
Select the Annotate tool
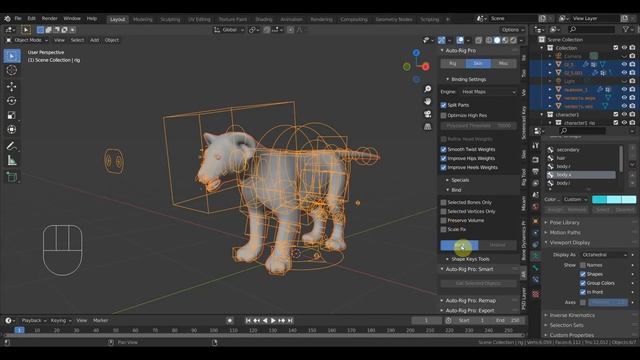[x=12, y=146]
